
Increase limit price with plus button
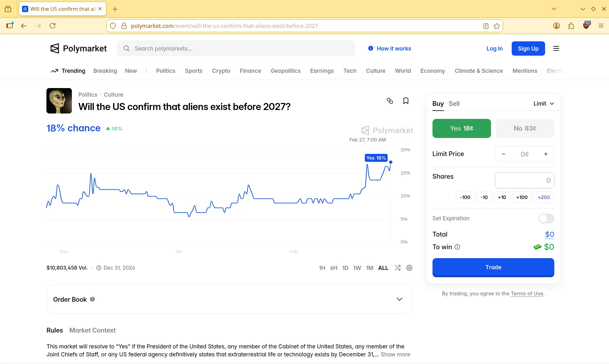pos(546,154)
